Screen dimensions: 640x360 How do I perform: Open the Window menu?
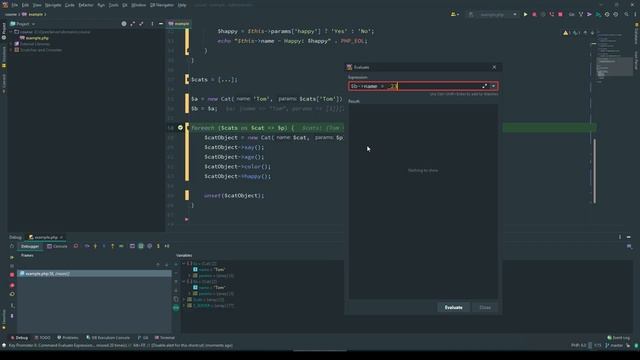pyautogui.click(x=138, y=5)
